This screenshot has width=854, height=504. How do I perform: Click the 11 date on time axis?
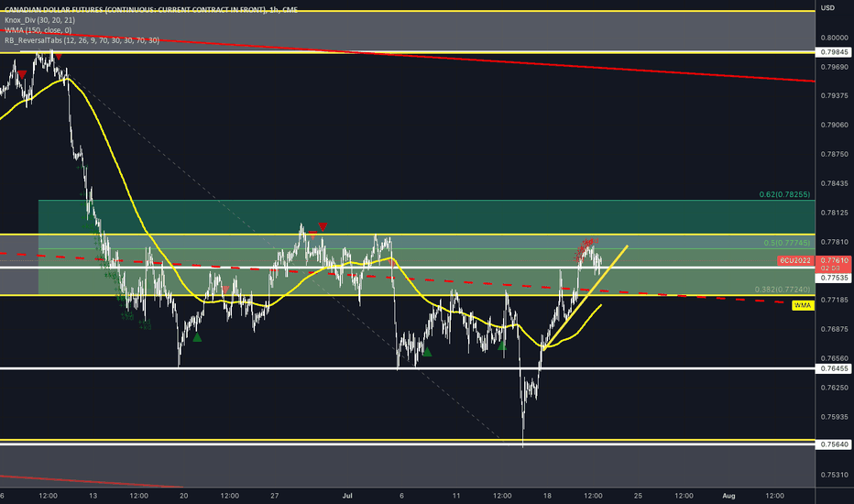(456, 496)
